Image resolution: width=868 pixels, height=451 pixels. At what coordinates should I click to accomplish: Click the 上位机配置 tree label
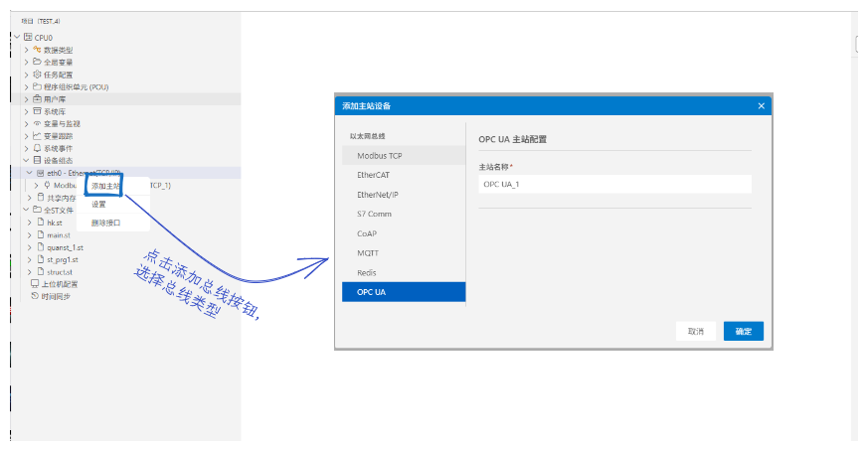pyautogui.click(x=60, y=284)
